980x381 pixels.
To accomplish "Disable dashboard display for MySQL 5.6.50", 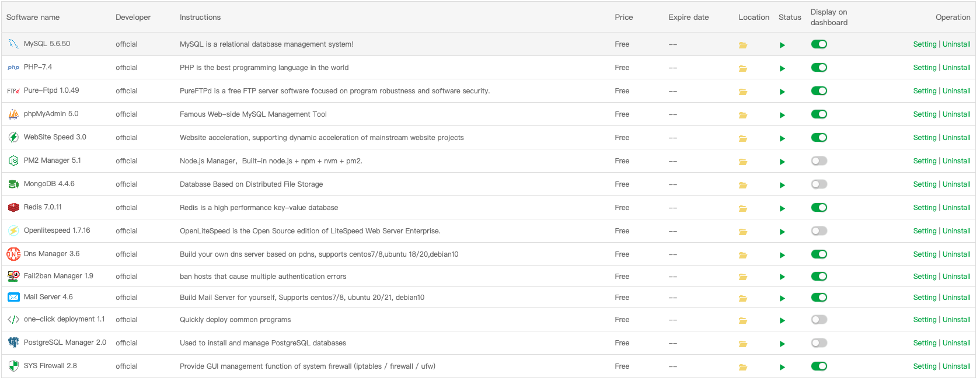I will click(819, 44).
